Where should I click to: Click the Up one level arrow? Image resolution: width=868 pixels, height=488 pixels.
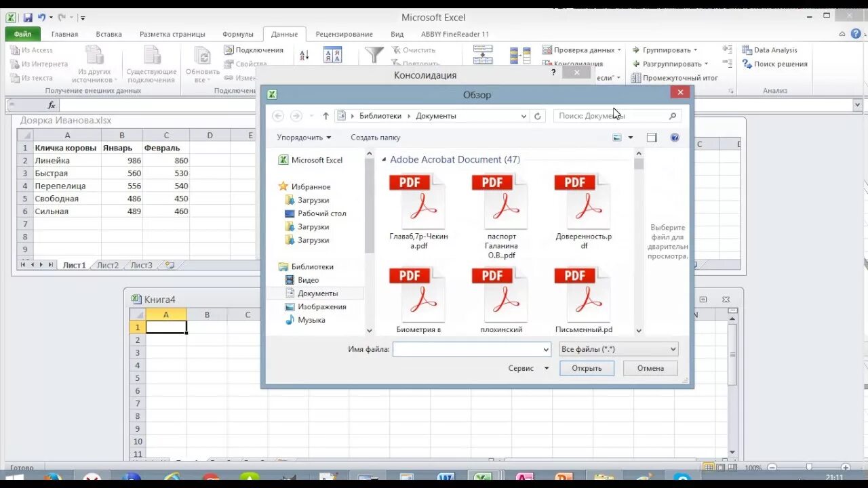(x=325, y=116)
